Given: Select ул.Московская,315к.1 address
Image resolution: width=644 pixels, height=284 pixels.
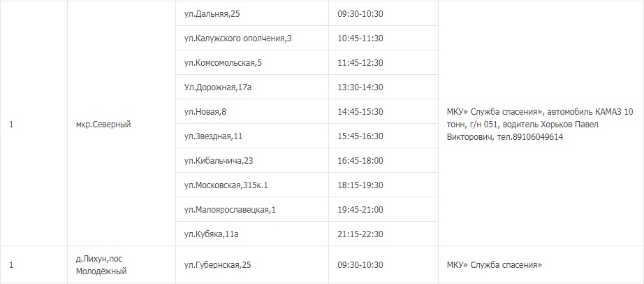Looking at the screenshot, I should [x=226, y=185].
